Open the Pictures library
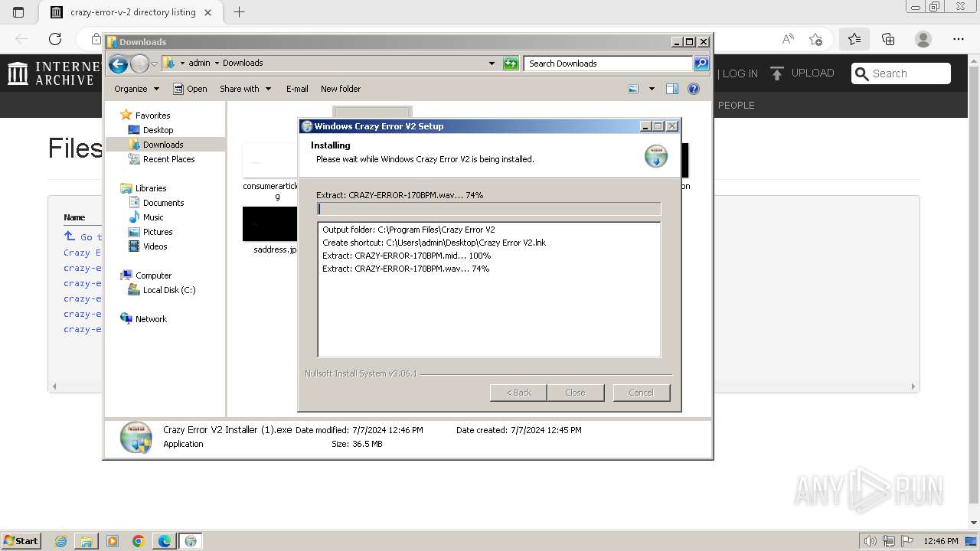 pyautogui.click(x=158, y=232)
